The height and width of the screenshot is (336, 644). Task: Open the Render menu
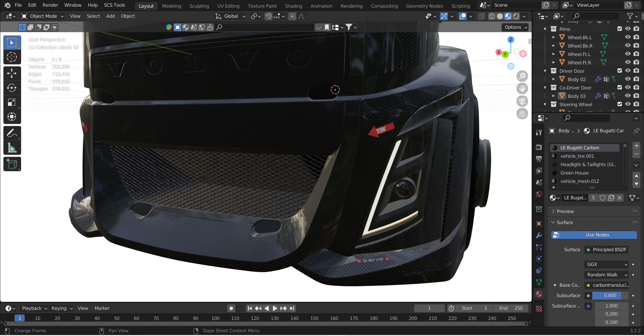pyautogui.click(x=50, y=5)
